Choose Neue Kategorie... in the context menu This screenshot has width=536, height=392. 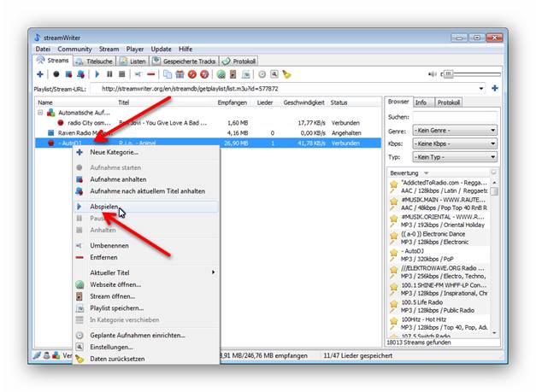click(146, 152)
